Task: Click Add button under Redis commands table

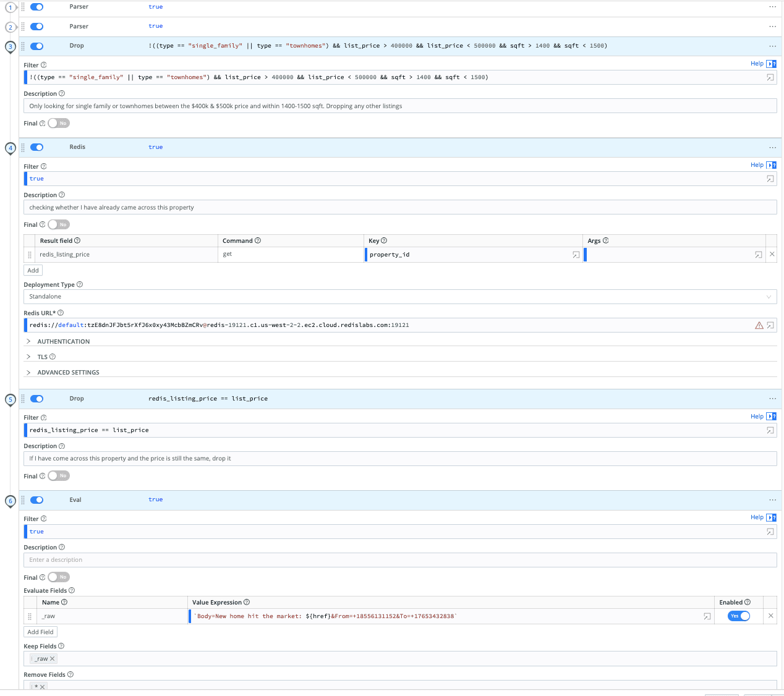Action: pyautogui.click(x=33, y=270)
